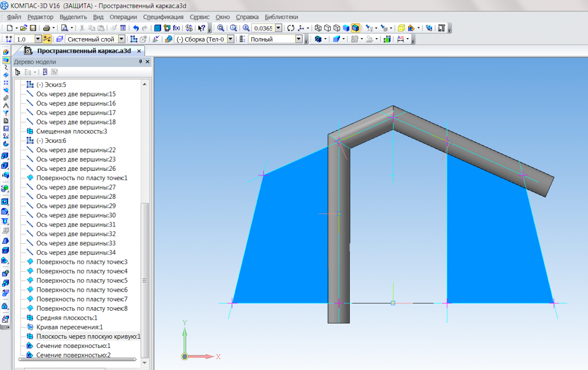Open the Спецификация menu

coord(163,17)
